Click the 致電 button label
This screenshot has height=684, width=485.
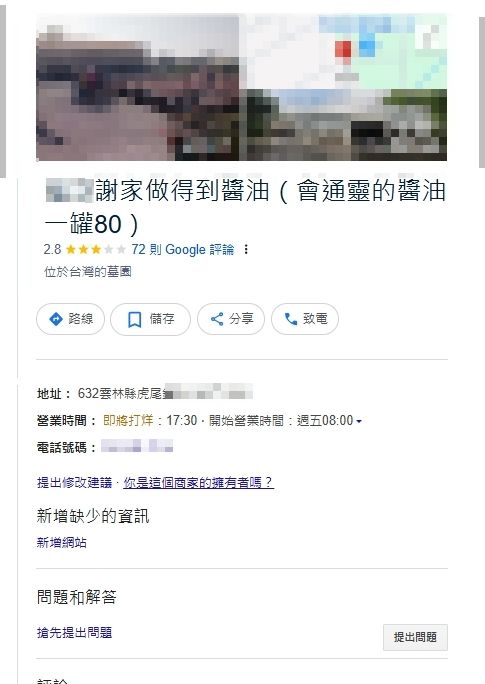[315, 319]
